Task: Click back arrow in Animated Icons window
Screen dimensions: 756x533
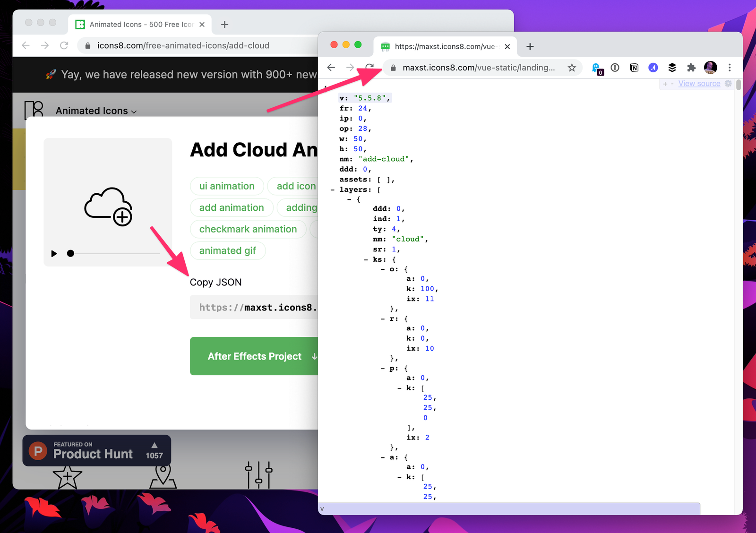Action: (26, 45)
